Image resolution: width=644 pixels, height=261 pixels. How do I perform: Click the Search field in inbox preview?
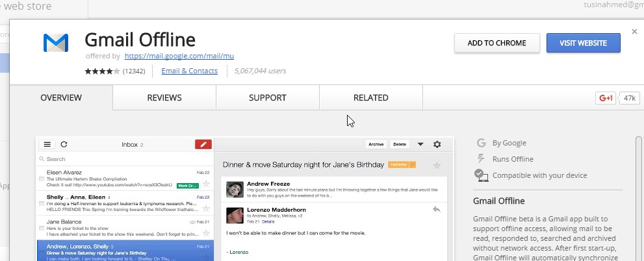tap(125, 159)
